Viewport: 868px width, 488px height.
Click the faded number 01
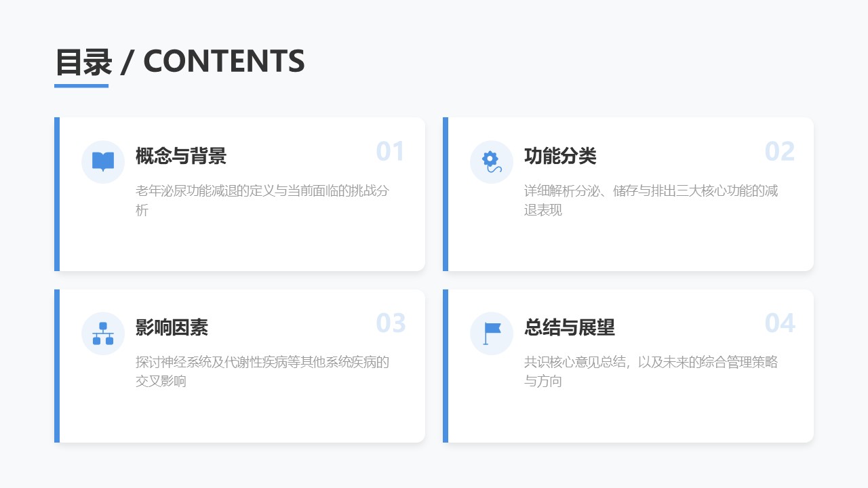tap(390, 152)
